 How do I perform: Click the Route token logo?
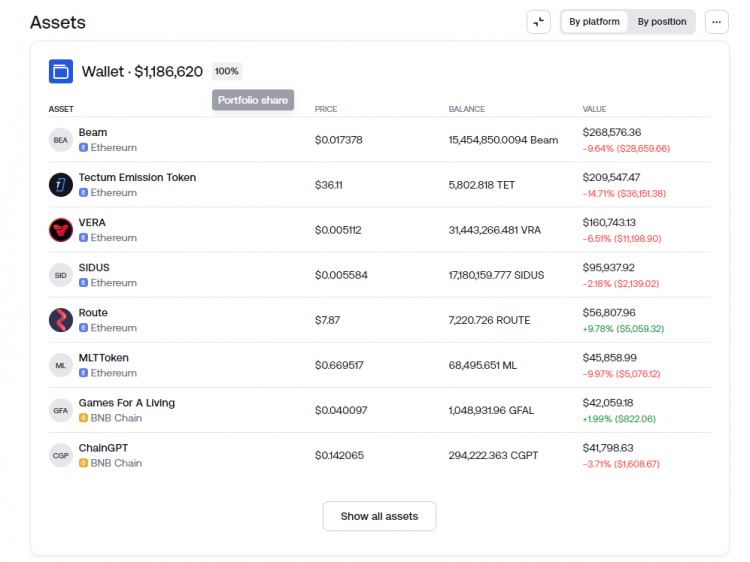pyautogui.click(x=61, y=320)
